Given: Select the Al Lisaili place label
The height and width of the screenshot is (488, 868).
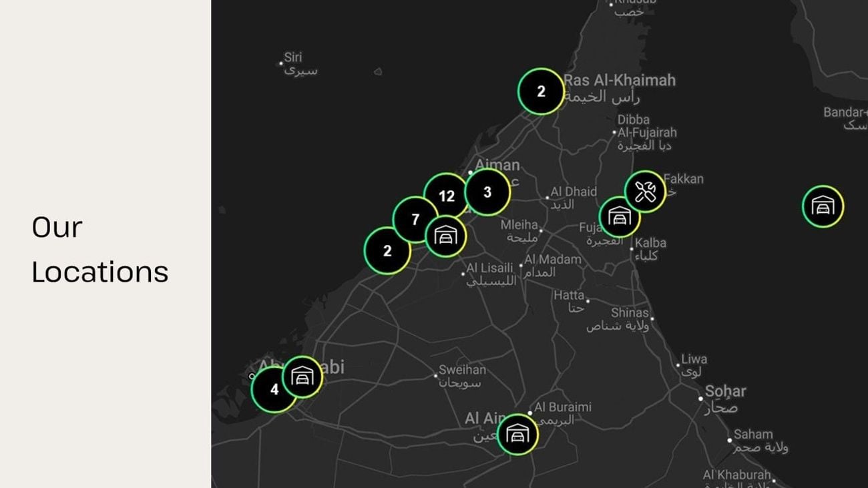Looking at the screenshot, I should (489, 268).
